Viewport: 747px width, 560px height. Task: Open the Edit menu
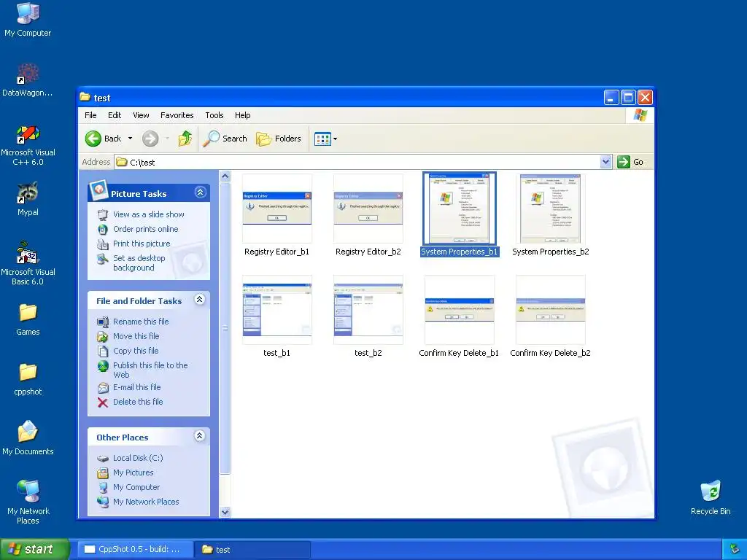point(115,115)
